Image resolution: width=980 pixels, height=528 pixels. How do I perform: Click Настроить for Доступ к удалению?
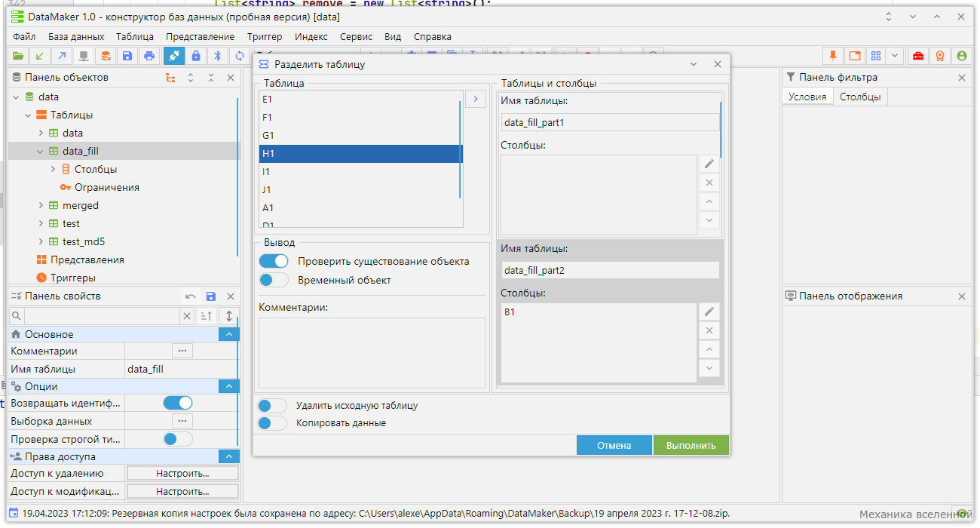pos(182,474)
